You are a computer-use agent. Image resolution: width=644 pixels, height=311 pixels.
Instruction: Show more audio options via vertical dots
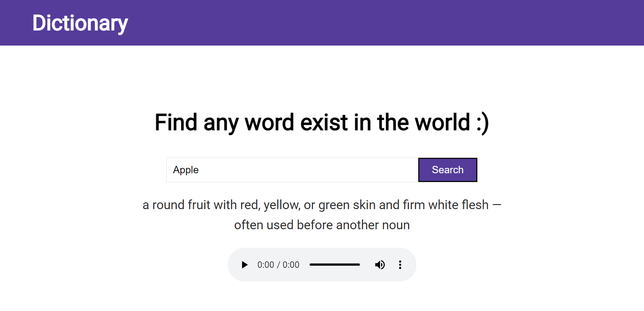(400, 265)
